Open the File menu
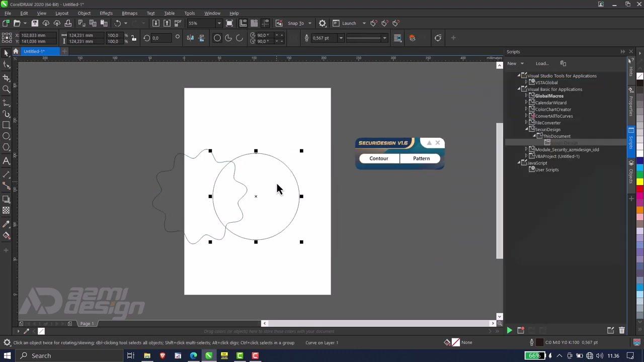This screenshot has width=644, height=362. [8, 13]
